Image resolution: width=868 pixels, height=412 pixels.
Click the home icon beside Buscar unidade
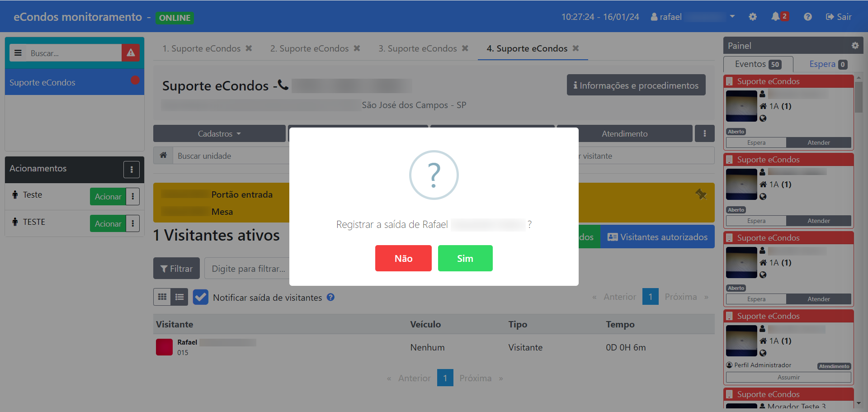pyautogui.click(x=163, y=156)
